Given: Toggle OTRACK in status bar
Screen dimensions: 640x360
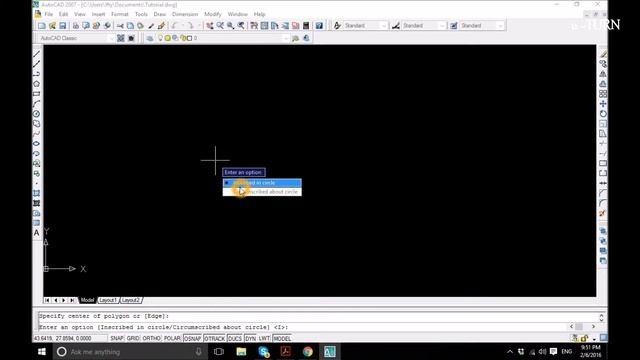Looking at the screenshot, I should point(214,338).
